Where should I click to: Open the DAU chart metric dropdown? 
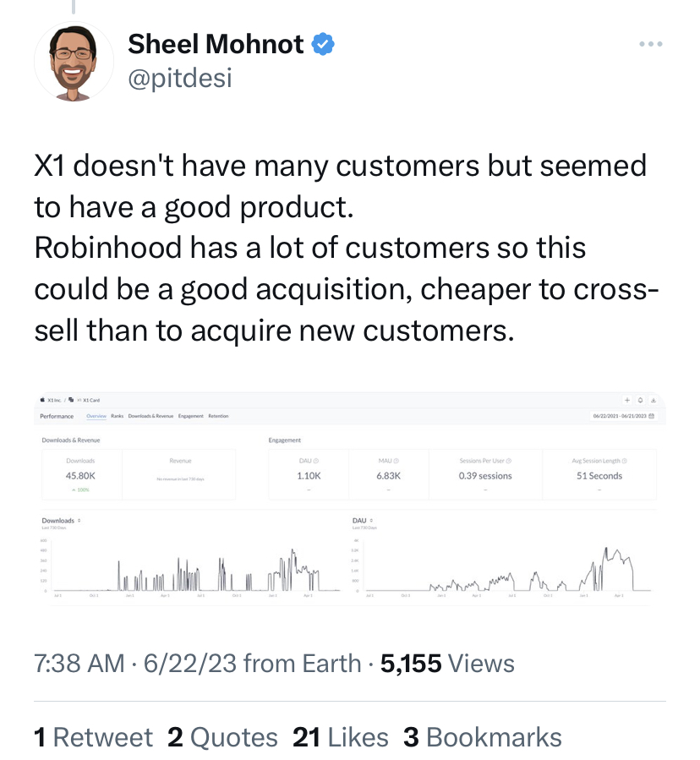click(372, 520)
